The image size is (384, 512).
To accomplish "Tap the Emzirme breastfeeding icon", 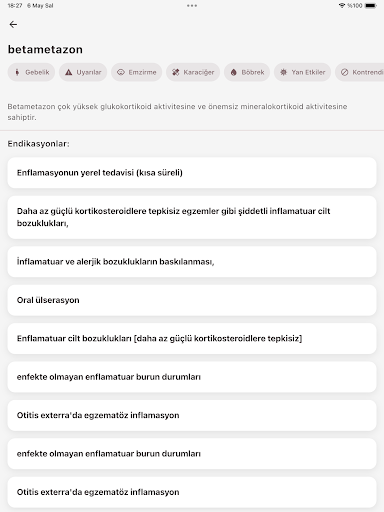I will click(121, 72).
